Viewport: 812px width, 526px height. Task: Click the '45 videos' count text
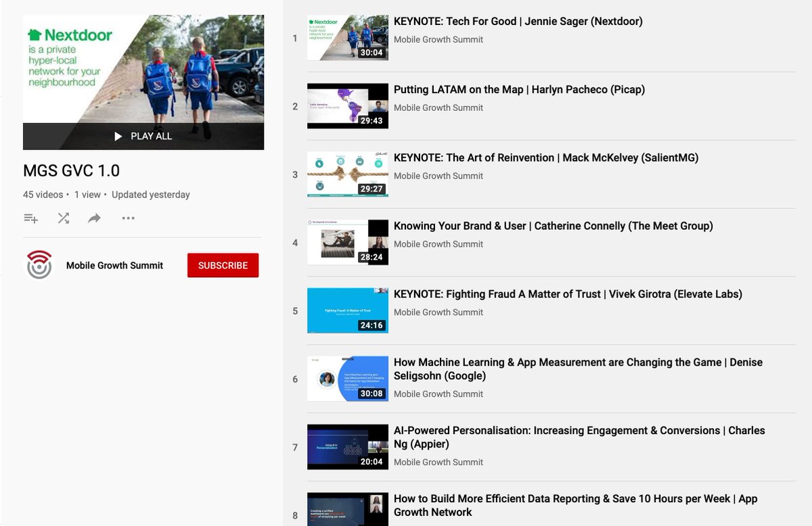43,195
